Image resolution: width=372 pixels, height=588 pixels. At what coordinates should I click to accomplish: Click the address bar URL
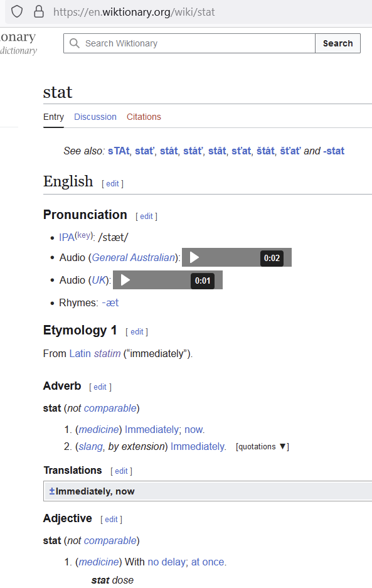coord(134,12)
